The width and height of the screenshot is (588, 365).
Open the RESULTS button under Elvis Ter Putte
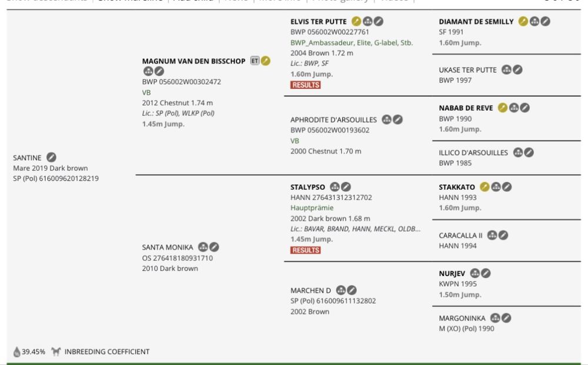(x=305, y=85)
